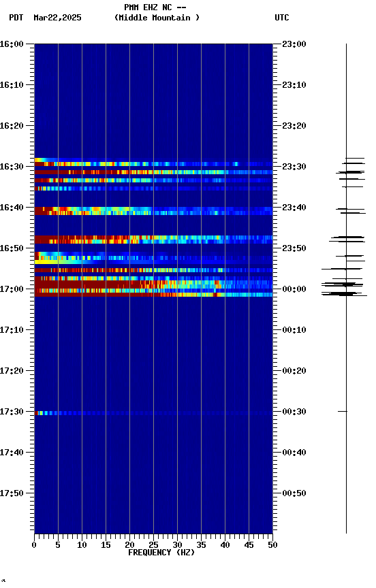The height and width of the screenshot is (588, 376).
Task: Click the 25 Hz frequency tick label
Action: point(153,546)
